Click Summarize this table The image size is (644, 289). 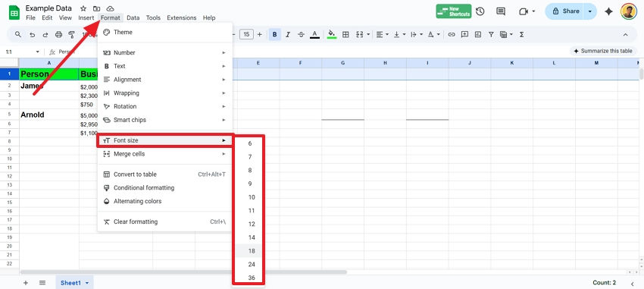pos(603,51)
